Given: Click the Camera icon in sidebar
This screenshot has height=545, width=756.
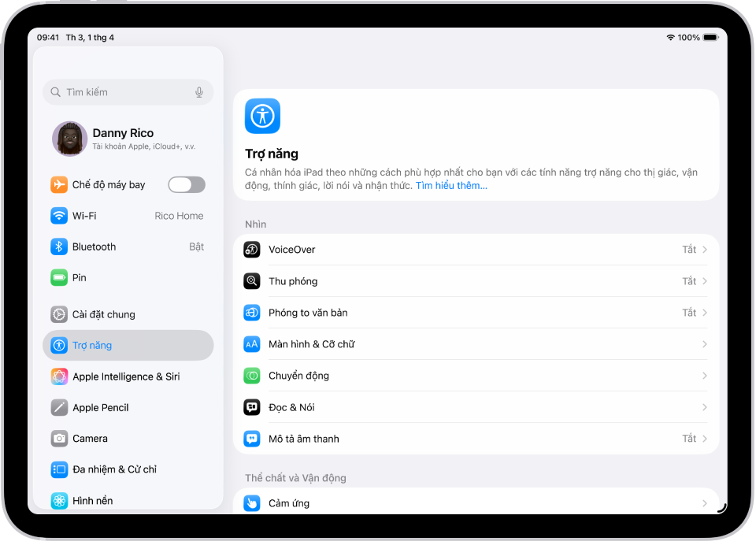Looking at the screenshot, I should [x=59, y=439].
